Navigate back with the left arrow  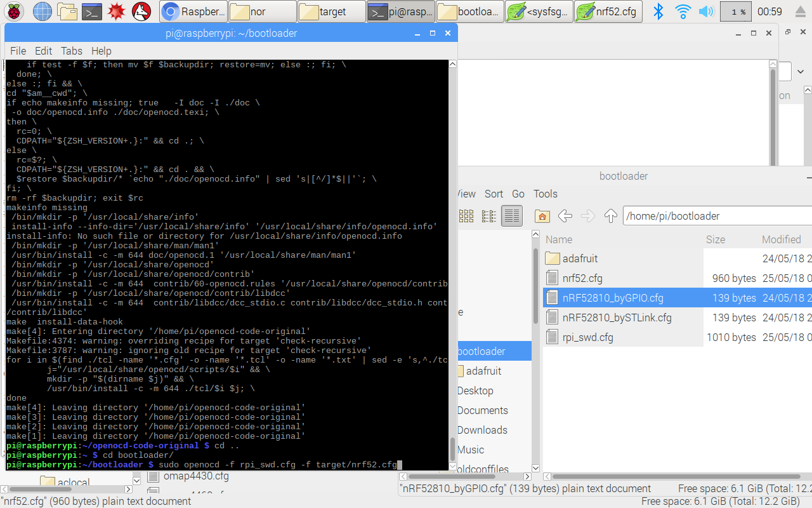565,216
